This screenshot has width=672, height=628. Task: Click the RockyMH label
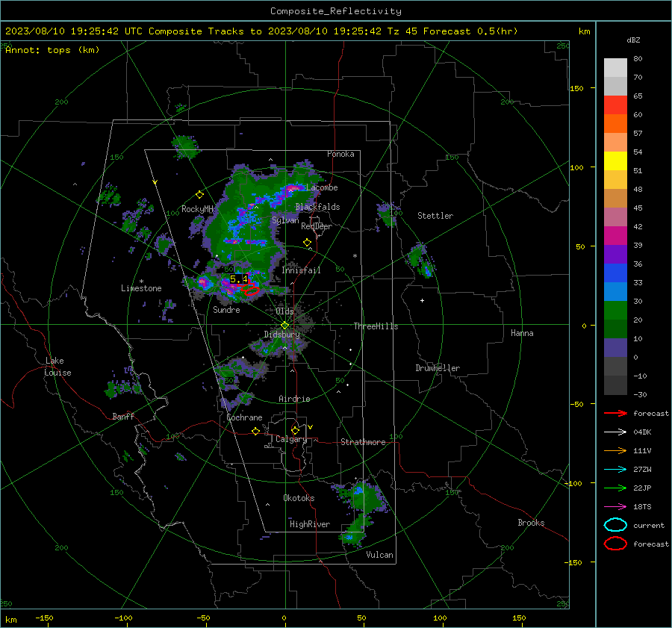point(197,209)
